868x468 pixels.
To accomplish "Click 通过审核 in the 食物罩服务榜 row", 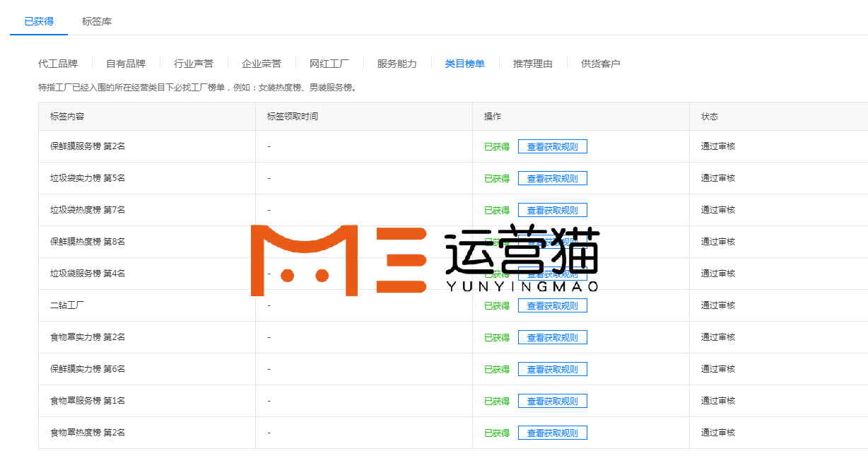I will click(718, 401).
